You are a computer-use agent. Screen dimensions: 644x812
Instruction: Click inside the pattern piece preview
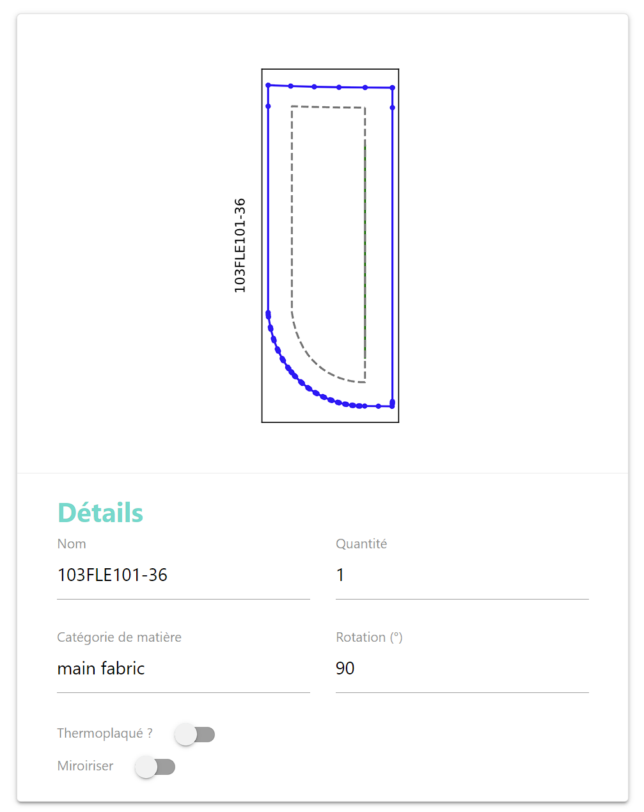(329, 243)
